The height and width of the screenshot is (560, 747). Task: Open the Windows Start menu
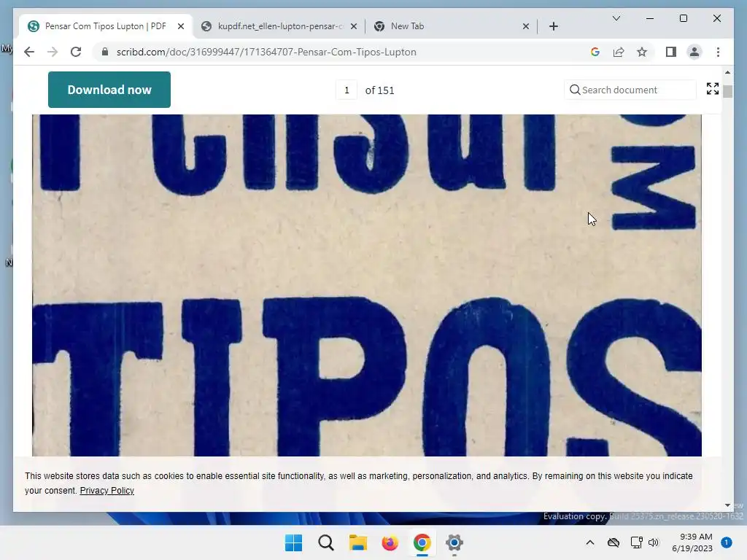[x=293, y=542]
